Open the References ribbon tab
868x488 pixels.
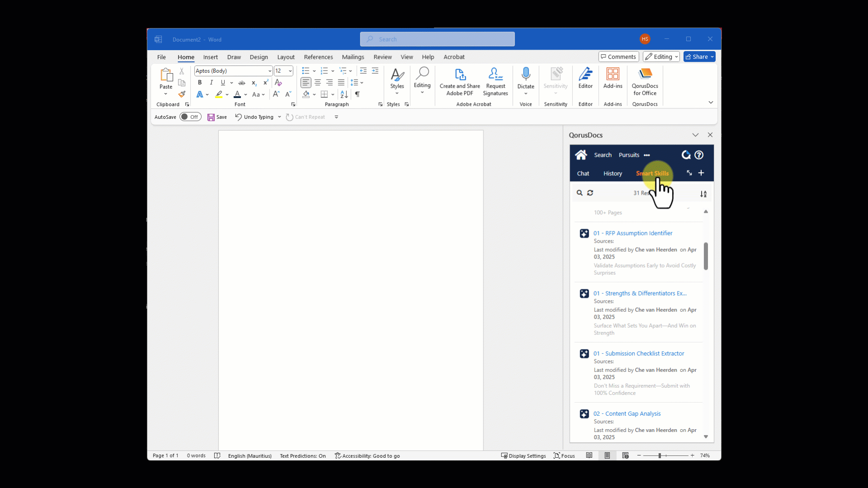[318, 57]
